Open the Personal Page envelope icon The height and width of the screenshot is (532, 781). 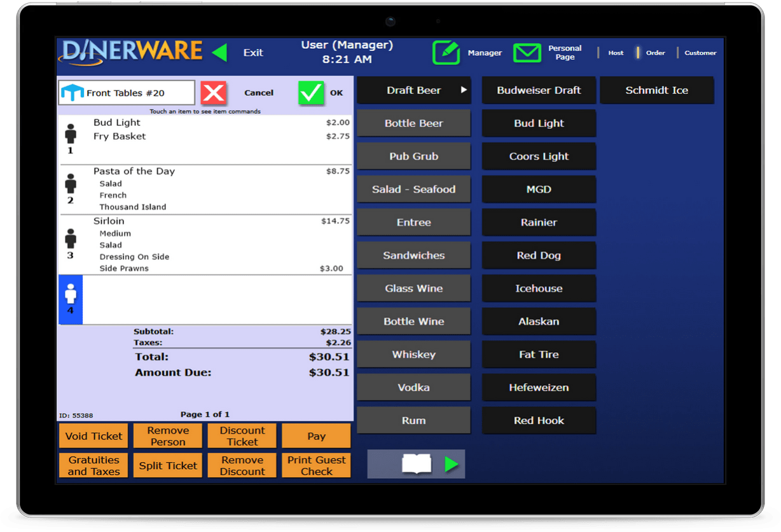tap(527, 53)
